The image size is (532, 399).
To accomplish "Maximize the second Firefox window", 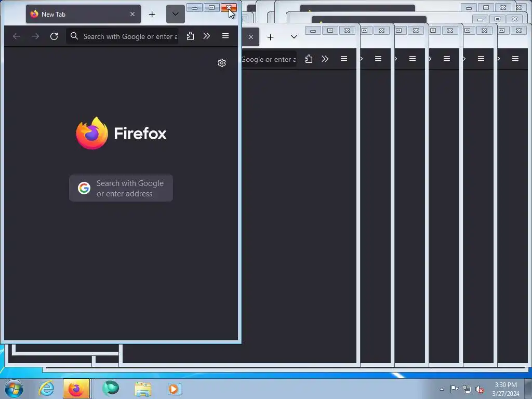I will coord(330,31).
